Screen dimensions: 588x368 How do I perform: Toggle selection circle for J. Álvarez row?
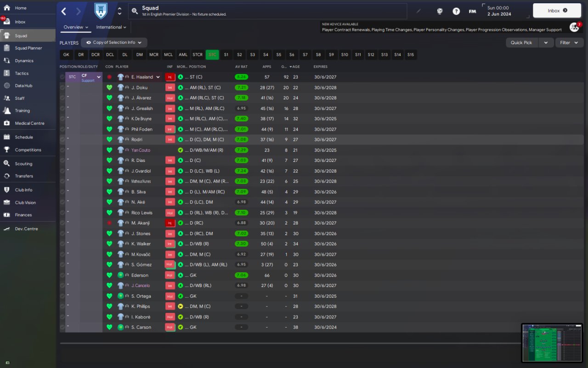coord(62,98)
